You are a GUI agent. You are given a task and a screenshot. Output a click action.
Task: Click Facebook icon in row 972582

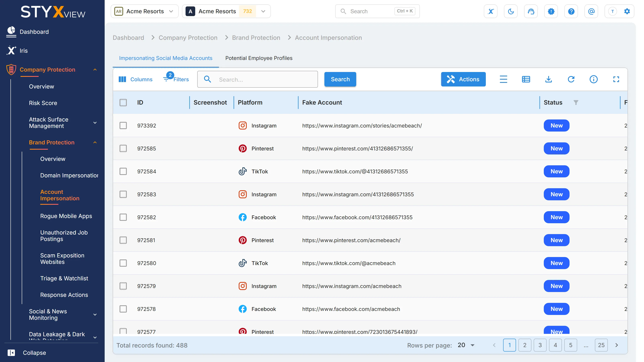243,217
